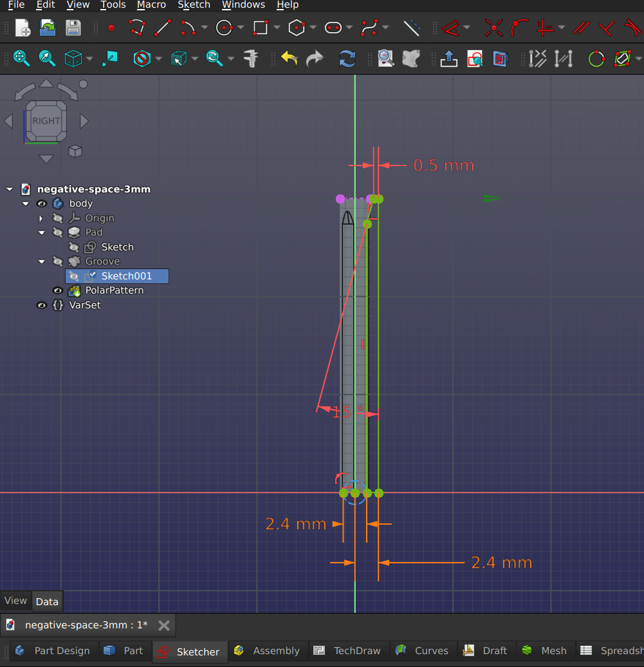Select the red X Trim edge tool

click(x=493, y=28)
